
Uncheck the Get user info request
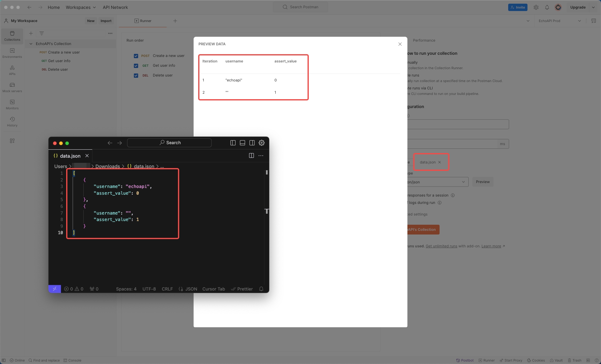[x=136, y=66]
